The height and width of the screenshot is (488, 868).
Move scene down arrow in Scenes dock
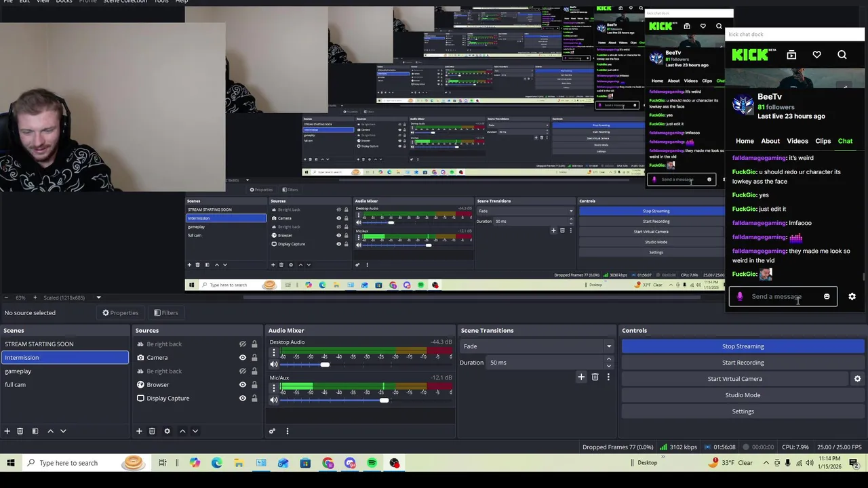click(63, 431)
